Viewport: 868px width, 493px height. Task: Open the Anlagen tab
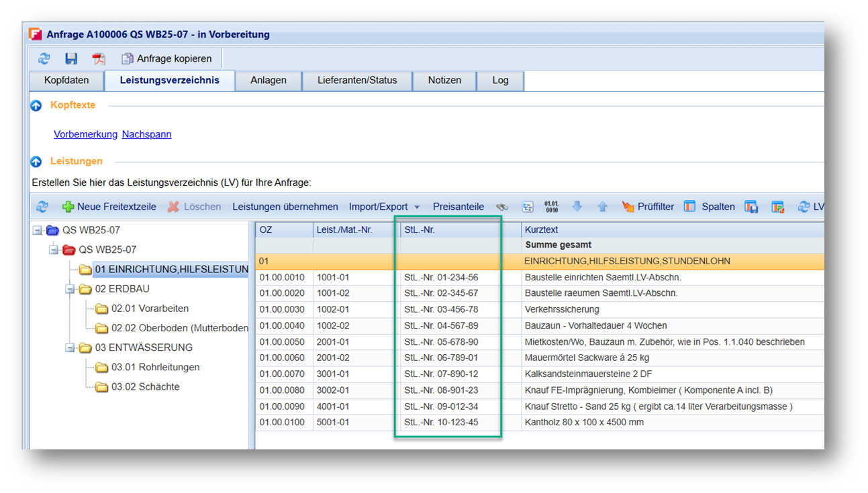pos(269,80)
